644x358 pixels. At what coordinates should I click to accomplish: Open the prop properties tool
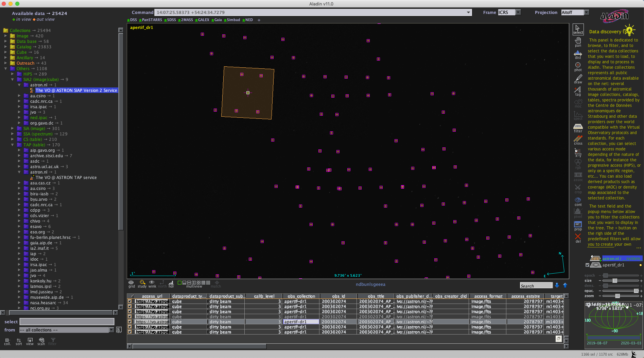click(x=578, y=226)
